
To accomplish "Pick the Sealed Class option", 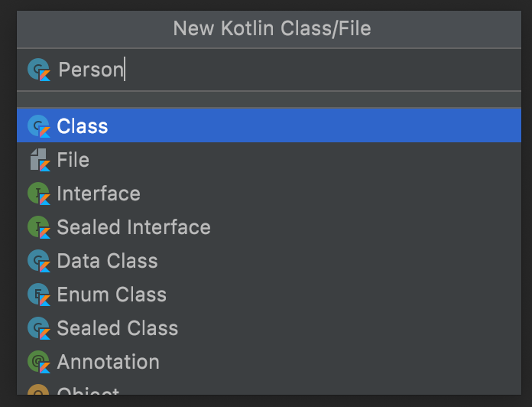I will pyautogui.click(x=269, y=327).
